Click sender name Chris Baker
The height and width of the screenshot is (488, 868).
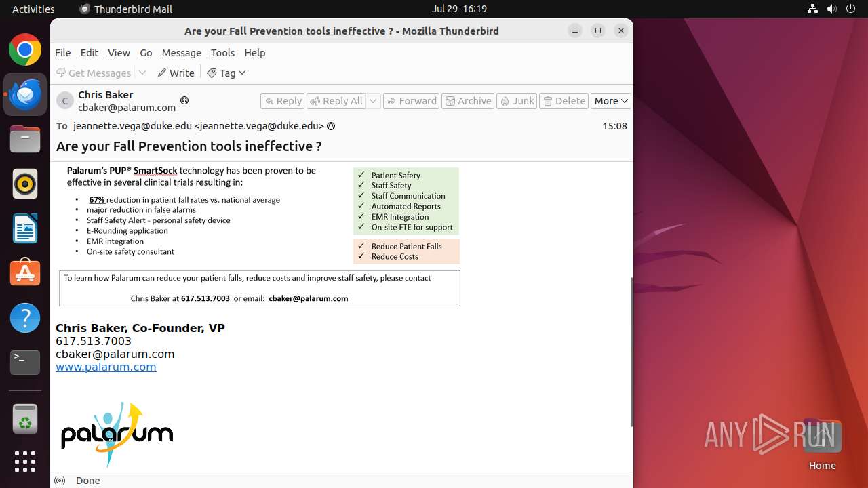pyautogui.click(x=105, y=95)
